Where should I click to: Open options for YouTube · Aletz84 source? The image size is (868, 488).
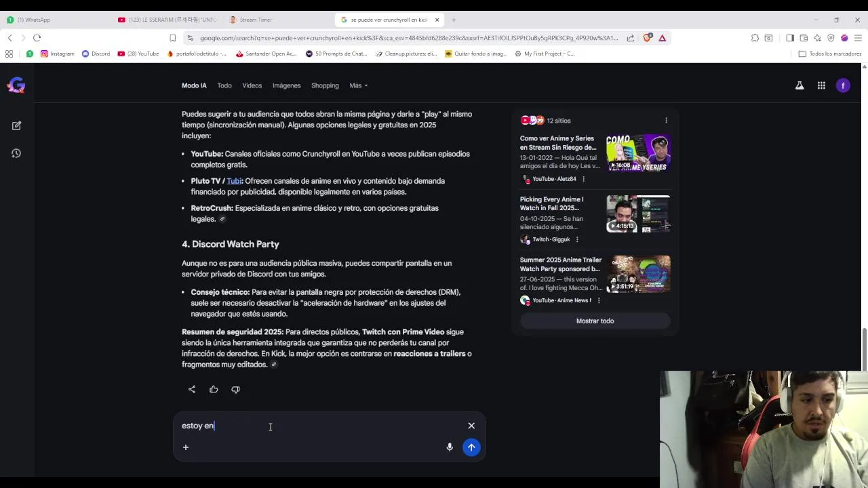tap(583, 179)
